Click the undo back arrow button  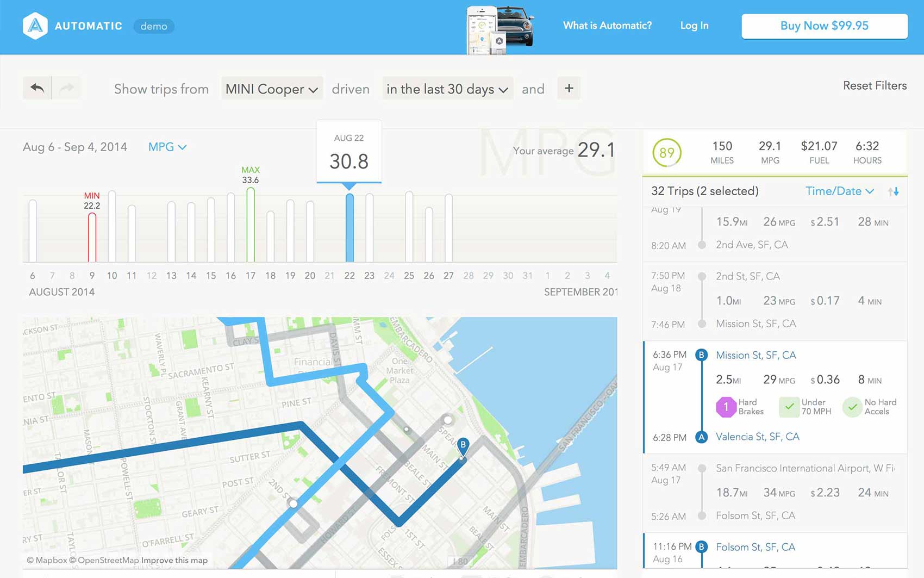pos(37,88)
